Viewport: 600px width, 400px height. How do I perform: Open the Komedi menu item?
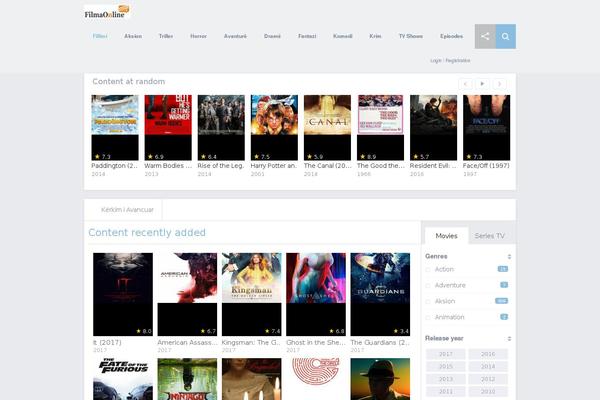(342, 36)
